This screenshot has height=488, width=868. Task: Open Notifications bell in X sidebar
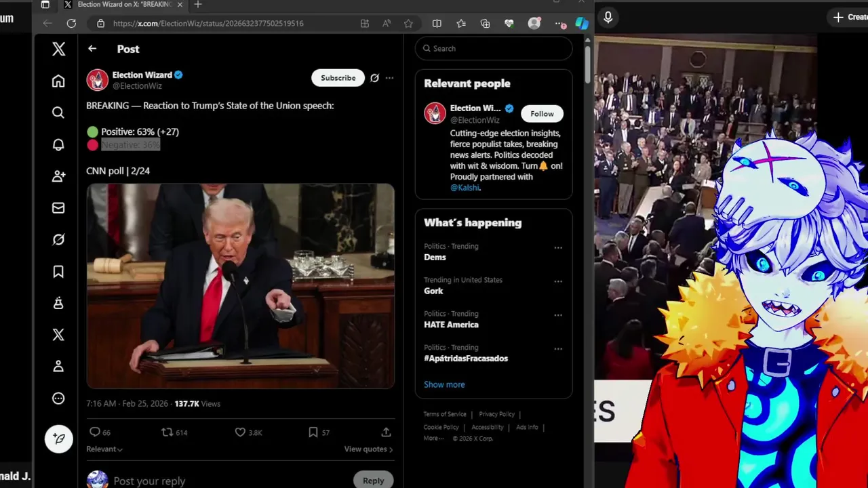pos(58,144)
